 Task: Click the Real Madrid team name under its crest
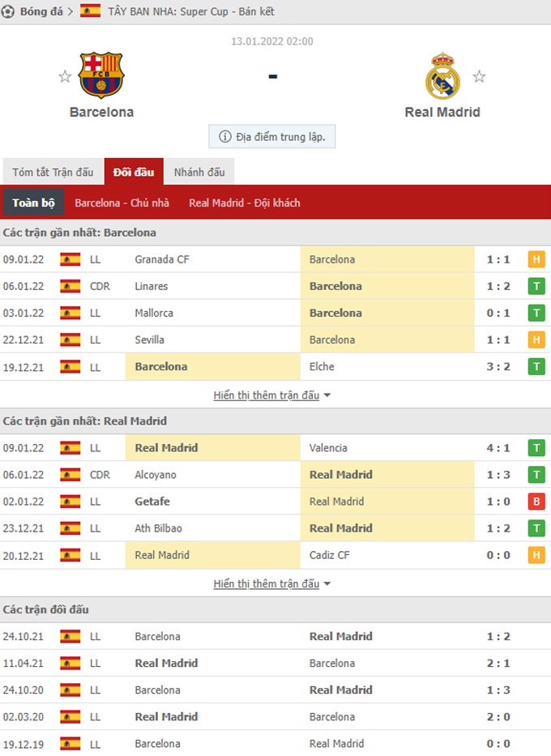point(442,112)
